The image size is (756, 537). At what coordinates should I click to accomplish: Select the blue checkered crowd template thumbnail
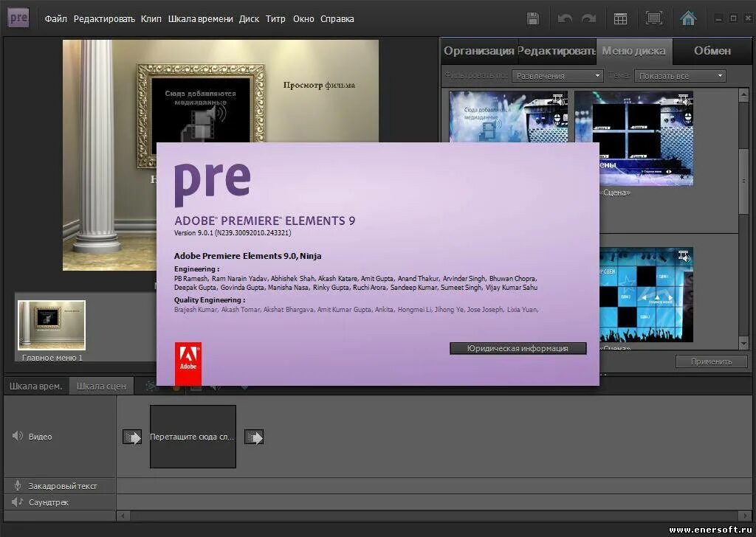[x=646, y=295]
